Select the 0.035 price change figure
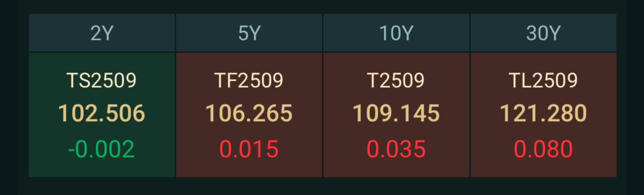Viewport: 644px width, 195px height. (x=396, y=150)
